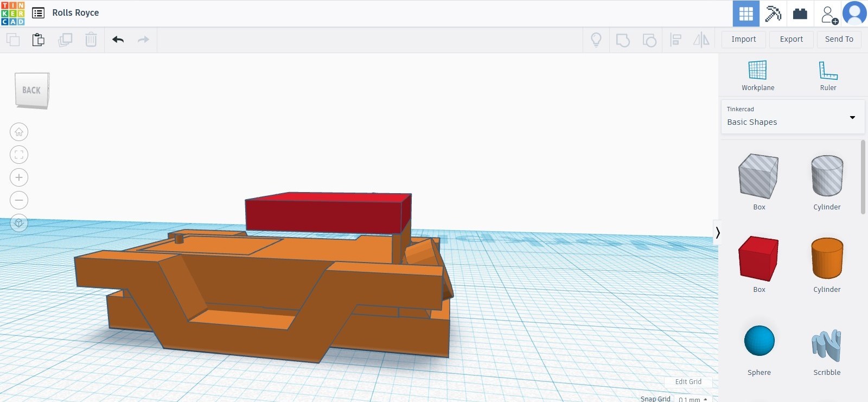Switch to the 3D design grid view

coord(746,14)
